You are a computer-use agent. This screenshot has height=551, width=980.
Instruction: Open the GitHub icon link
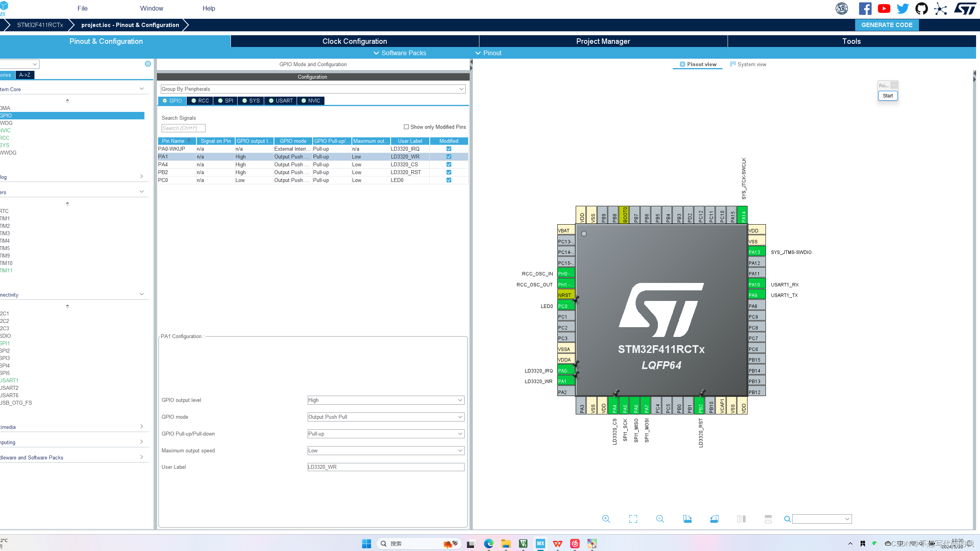tap(922, 9)
